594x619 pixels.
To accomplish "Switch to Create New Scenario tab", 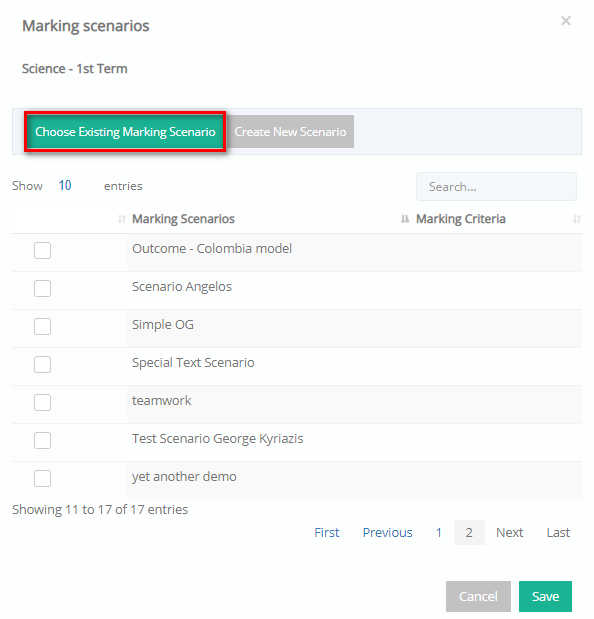I will 290,131.
